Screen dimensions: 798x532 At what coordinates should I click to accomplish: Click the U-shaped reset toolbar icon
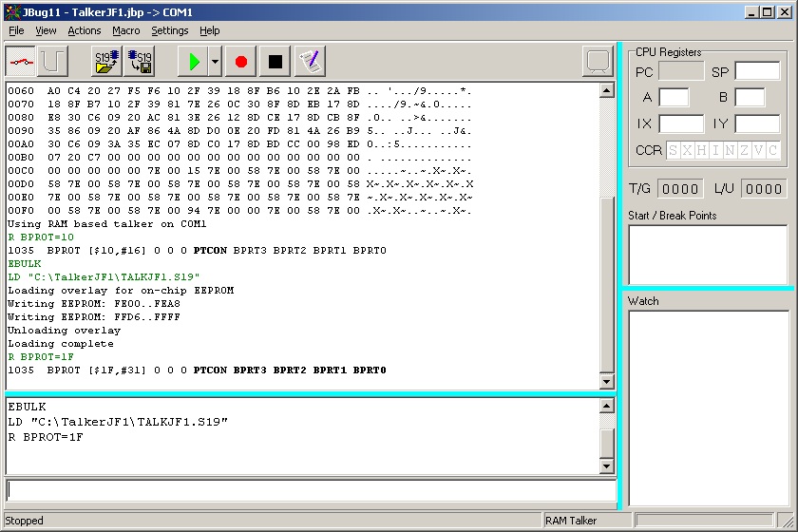click(x=52, y=62)
